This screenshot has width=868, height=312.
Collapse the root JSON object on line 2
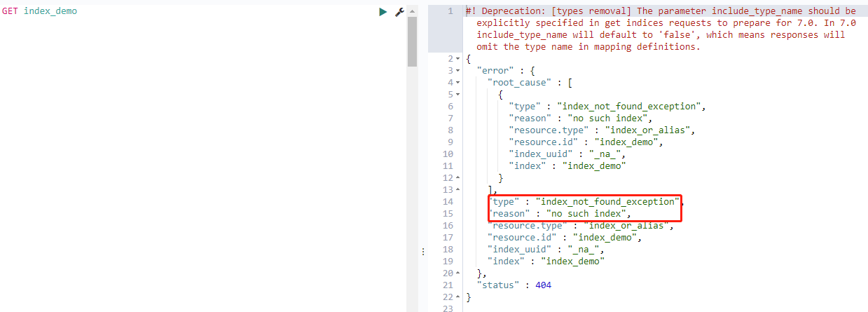[x=458, y=59]
